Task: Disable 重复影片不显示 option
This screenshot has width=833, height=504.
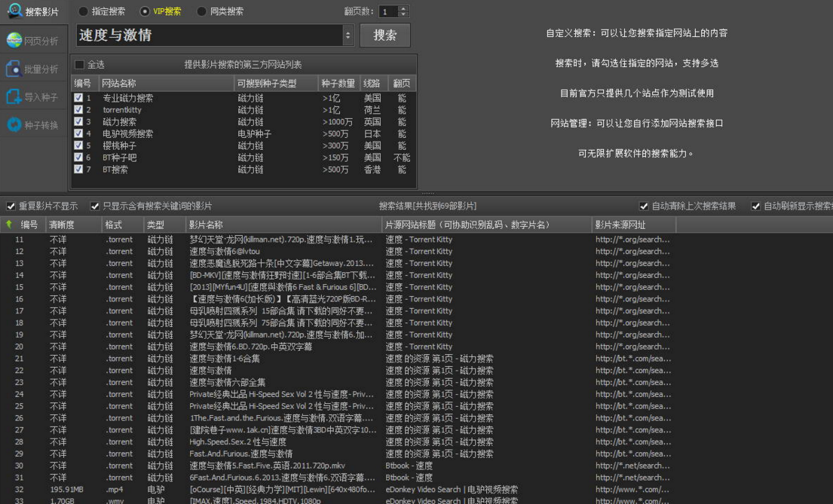Action: click(11, 206)
